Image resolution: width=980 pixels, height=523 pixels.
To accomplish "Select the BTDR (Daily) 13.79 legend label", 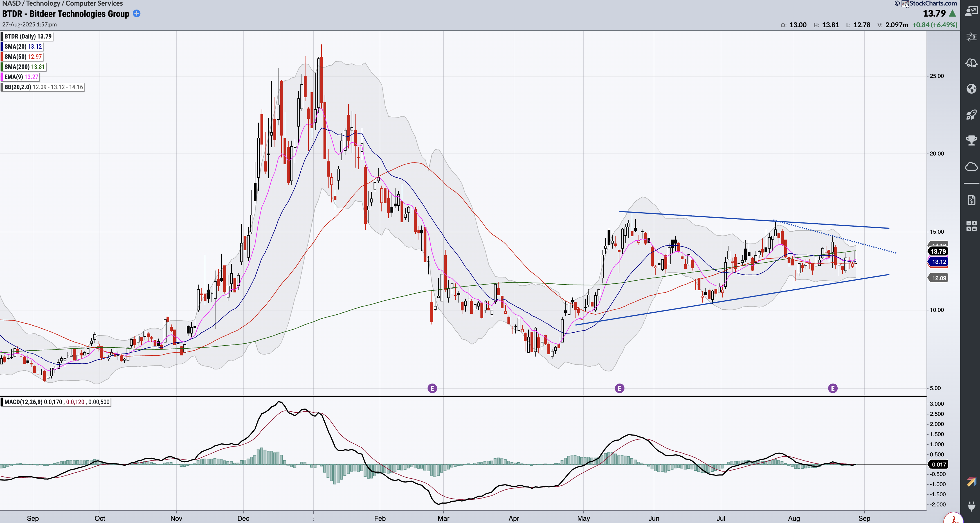I will tap(27, 37).
